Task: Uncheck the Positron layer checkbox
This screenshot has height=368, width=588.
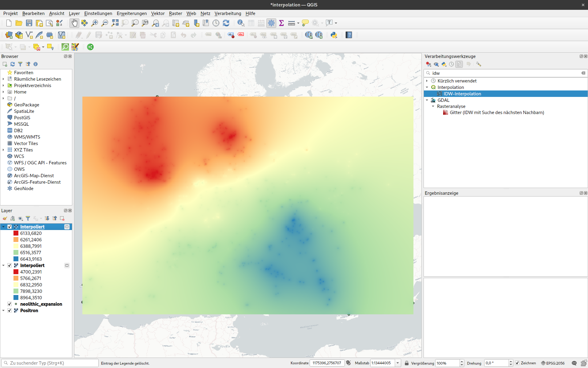Action: (9, 310)
